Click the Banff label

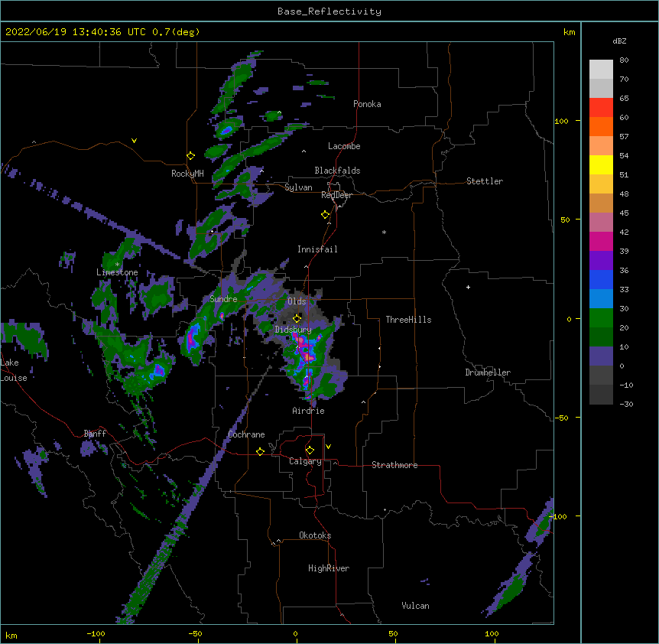click(95, 434)
